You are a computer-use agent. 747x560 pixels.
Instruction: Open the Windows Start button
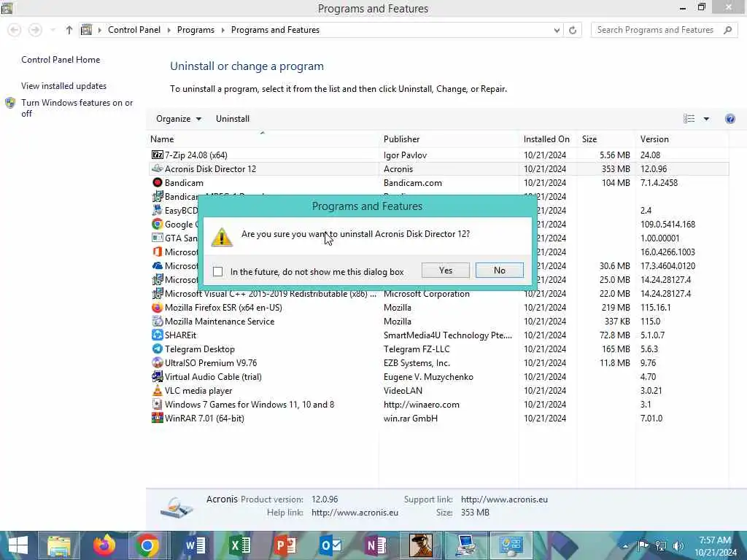(18, 545)
